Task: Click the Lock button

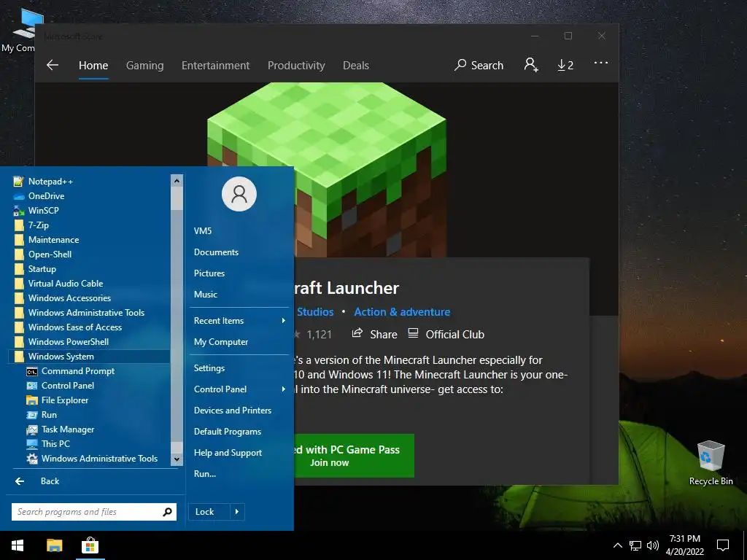Action: tap(209, 512)
